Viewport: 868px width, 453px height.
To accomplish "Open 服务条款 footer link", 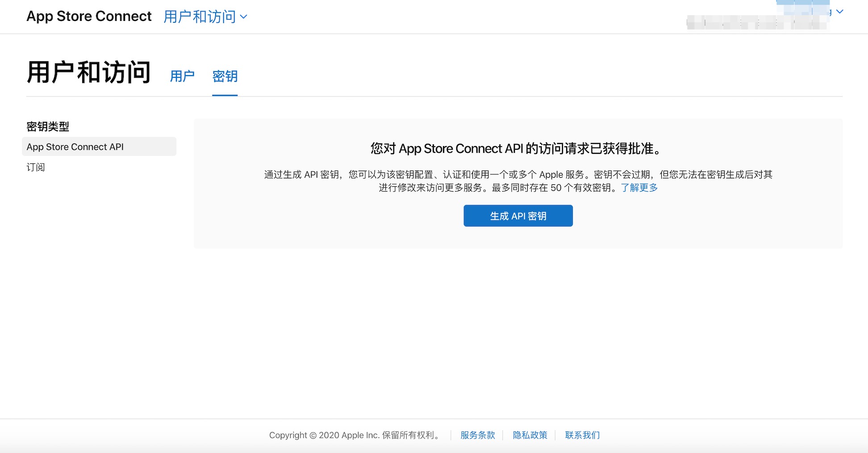I will (x=478, y=435).
